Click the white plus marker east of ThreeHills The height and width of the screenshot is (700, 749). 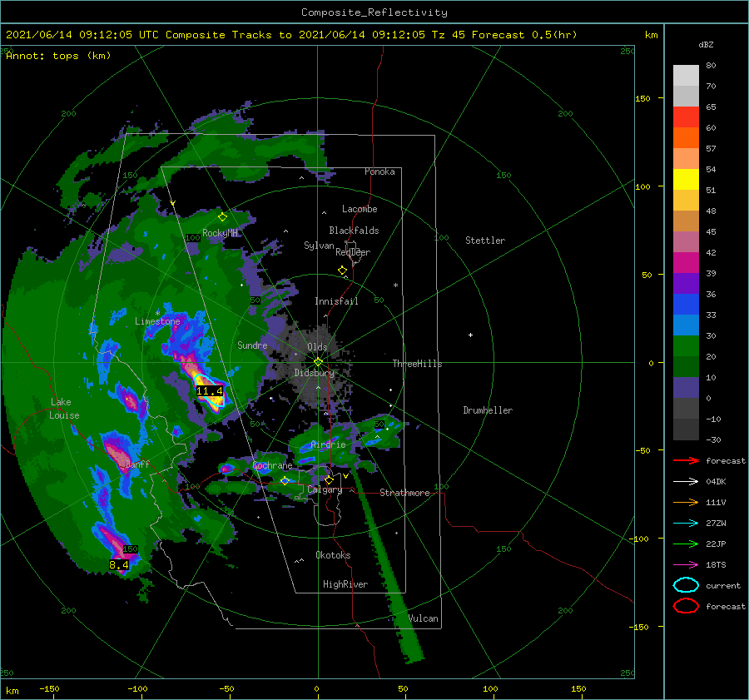(470, 335)
